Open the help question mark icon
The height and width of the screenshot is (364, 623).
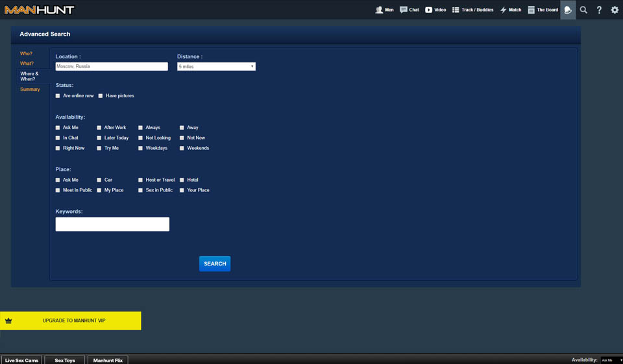[599, 10]
